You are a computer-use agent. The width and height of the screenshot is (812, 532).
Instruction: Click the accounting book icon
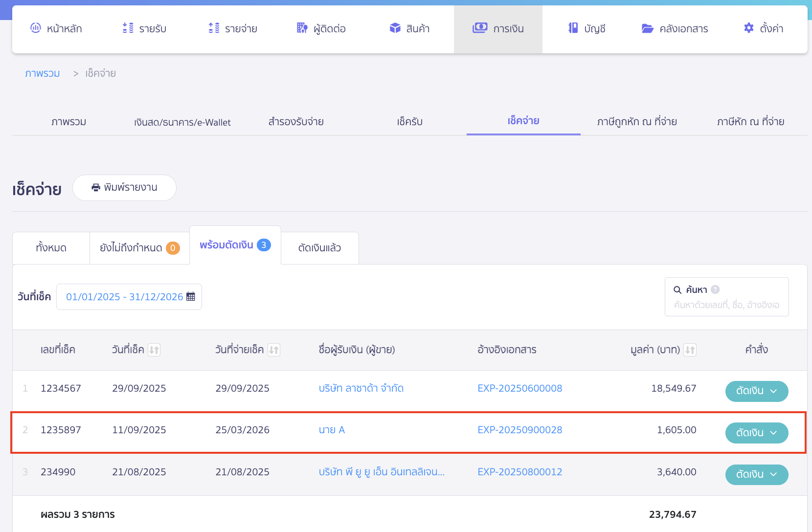[573, 28]
